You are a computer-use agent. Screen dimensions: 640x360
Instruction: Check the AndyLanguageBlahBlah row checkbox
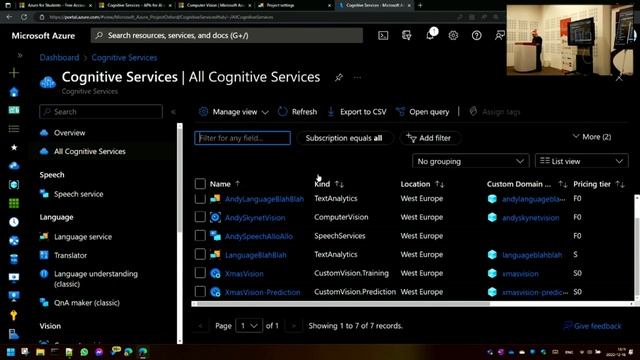point(200,199)
